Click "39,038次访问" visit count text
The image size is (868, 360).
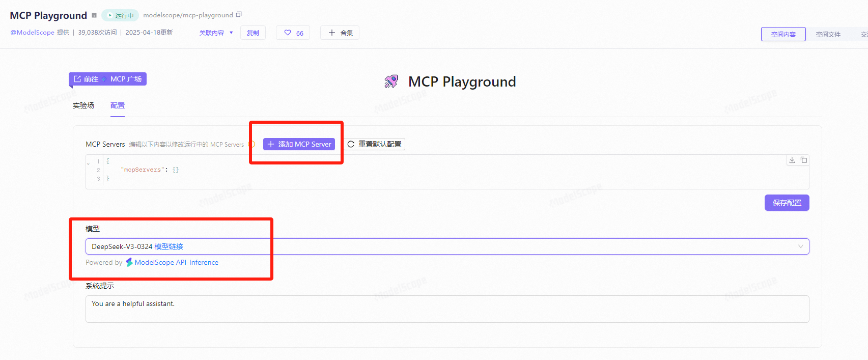[97, 33]
